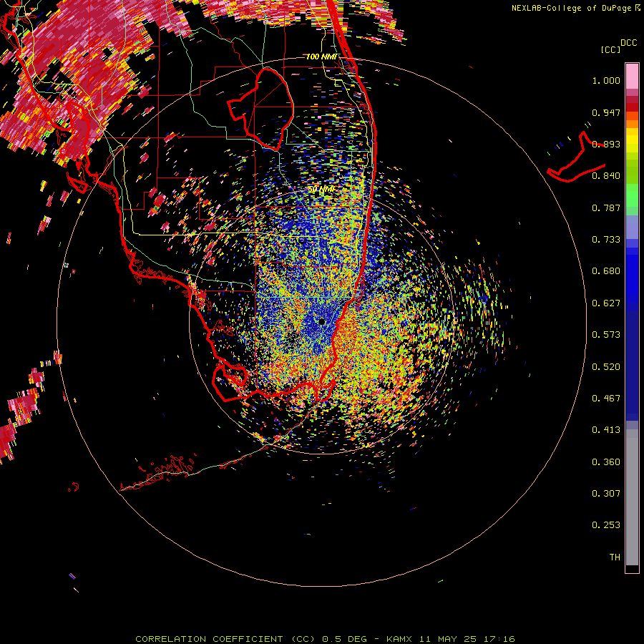Click the Correlation Coefficient KAMX caption
The height and width of the screenshot is (644, 644).
tap(325, 639)
